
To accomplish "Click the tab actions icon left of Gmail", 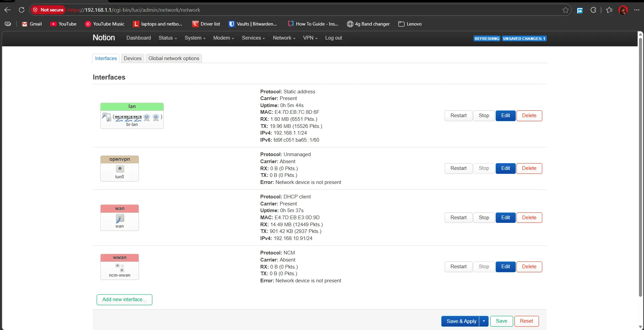I will click(8, 24).
